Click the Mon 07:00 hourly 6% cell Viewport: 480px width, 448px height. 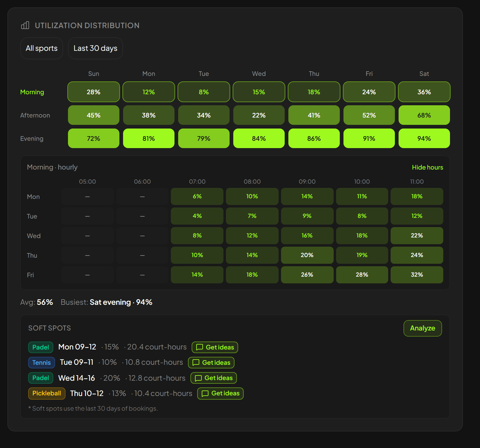(x=197, y=196)
